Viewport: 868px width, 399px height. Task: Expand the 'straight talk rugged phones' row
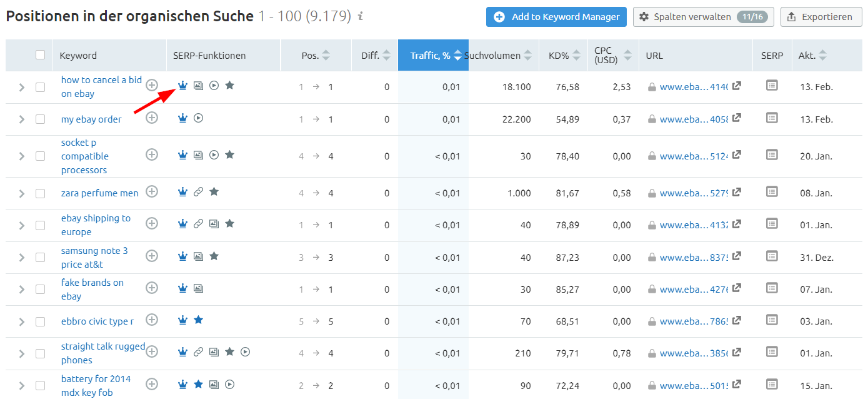click(x=21, y=353)
